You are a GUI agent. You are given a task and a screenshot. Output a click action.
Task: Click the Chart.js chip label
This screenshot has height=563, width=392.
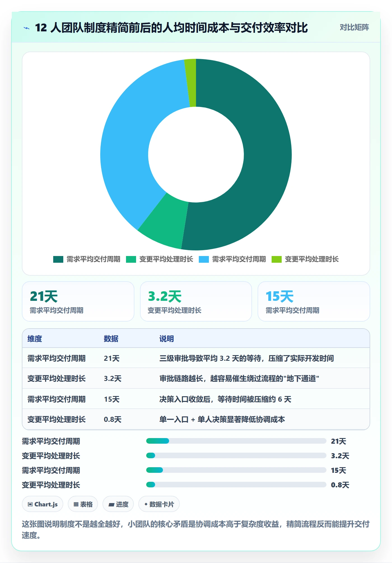coord(46,504)
